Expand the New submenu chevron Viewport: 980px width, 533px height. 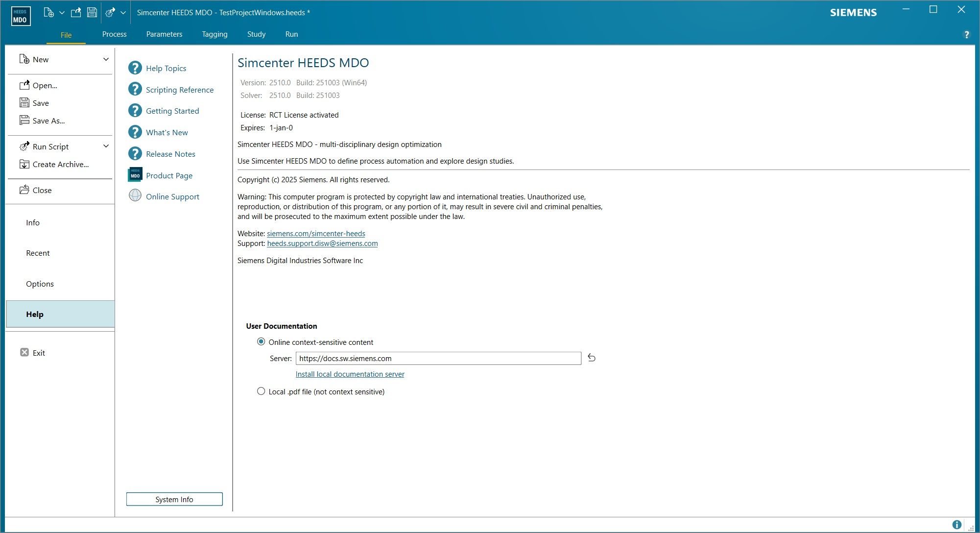click(x=106, y=59)
